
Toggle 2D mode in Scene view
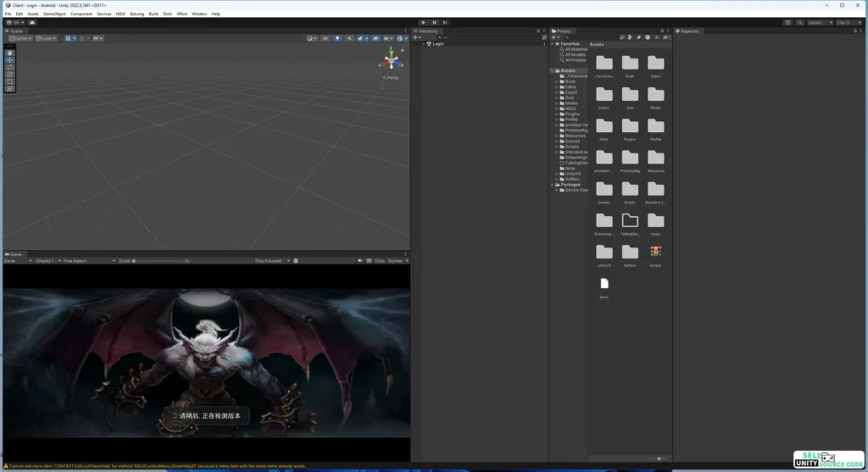click(325, 38)
